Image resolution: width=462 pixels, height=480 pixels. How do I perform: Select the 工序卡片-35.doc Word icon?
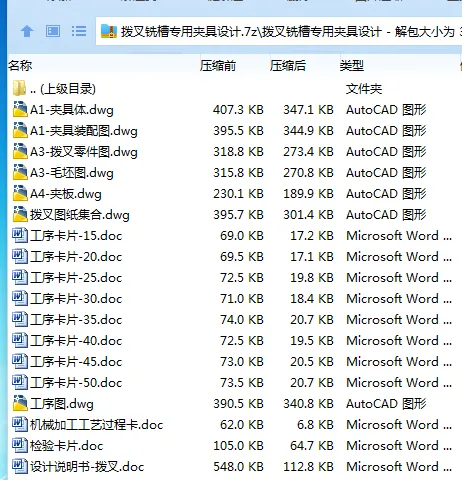(20, 319)
